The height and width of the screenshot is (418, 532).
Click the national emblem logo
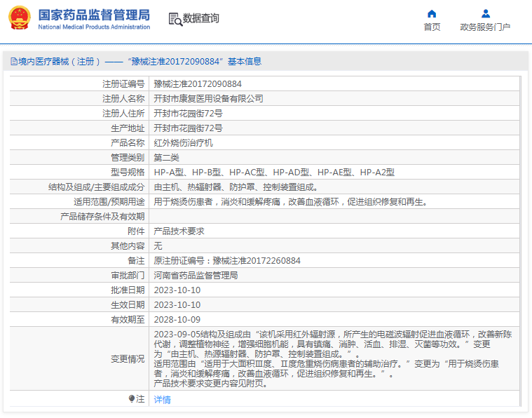coord(20,18)
